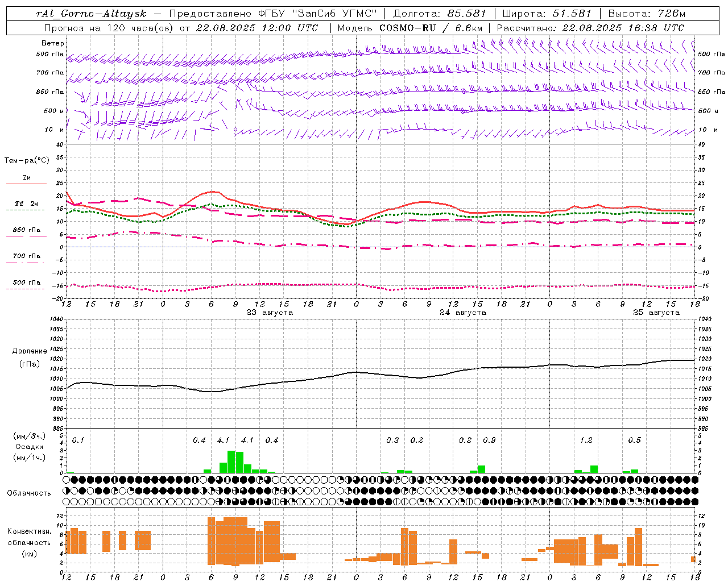Click the 2м temperature legend entry
The image size is (728, 582).
pos(27,177)
